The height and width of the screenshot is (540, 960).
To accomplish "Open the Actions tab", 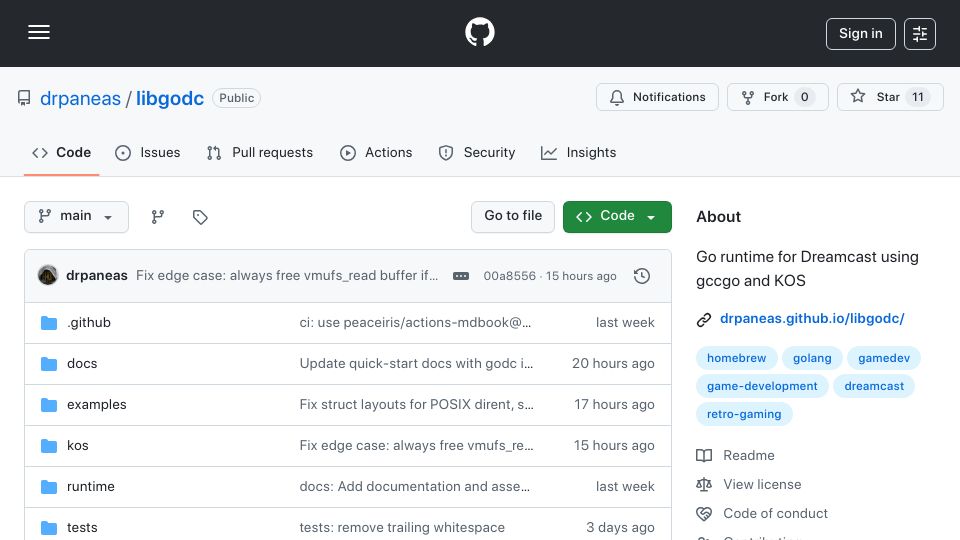I will pos(376,153).
